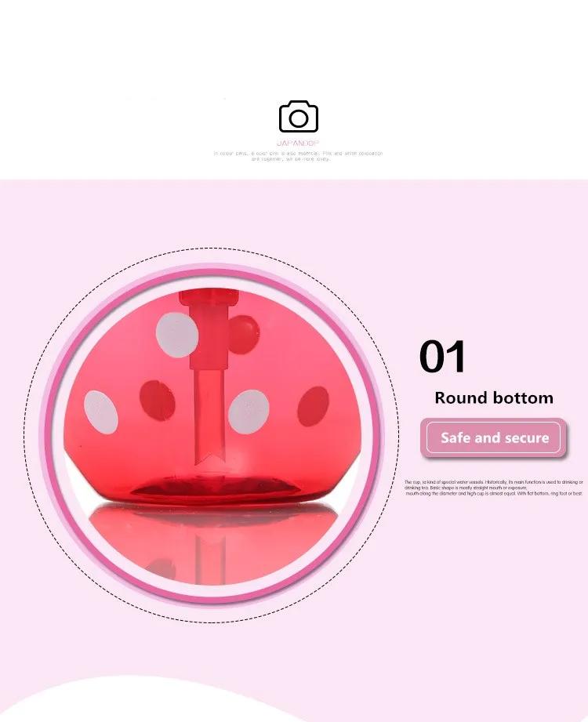588x722 pixels.
Task: Click the dark red dot left of tube
Action: coord(157,401)
